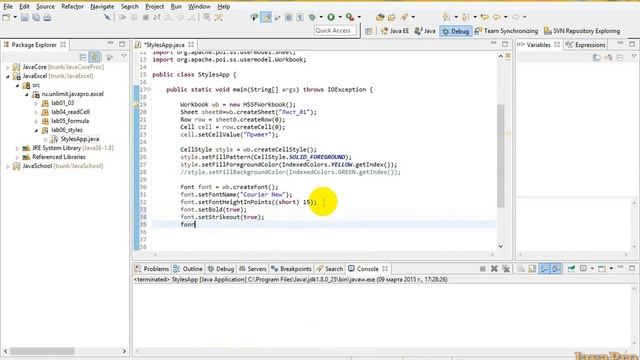
Task: Switch to the Expressions tab
Action: (x=585, y=44)
